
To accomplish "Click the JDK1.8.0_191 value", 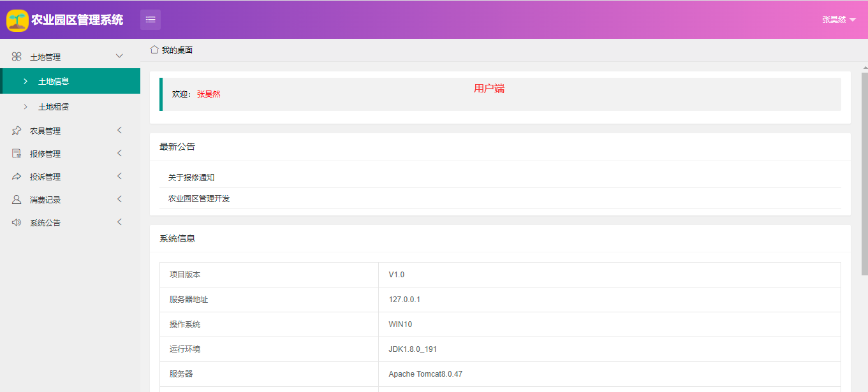I will click(x=413, y=349).
